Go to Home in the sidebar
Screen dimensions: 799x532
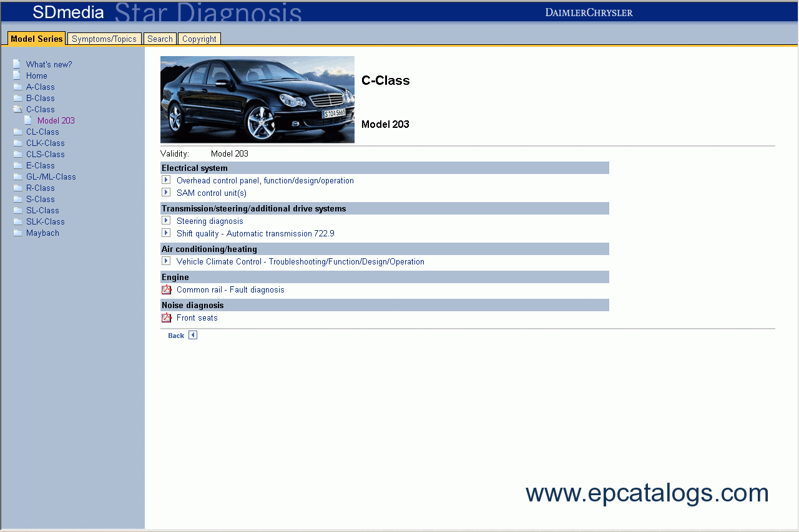point(37,75)
